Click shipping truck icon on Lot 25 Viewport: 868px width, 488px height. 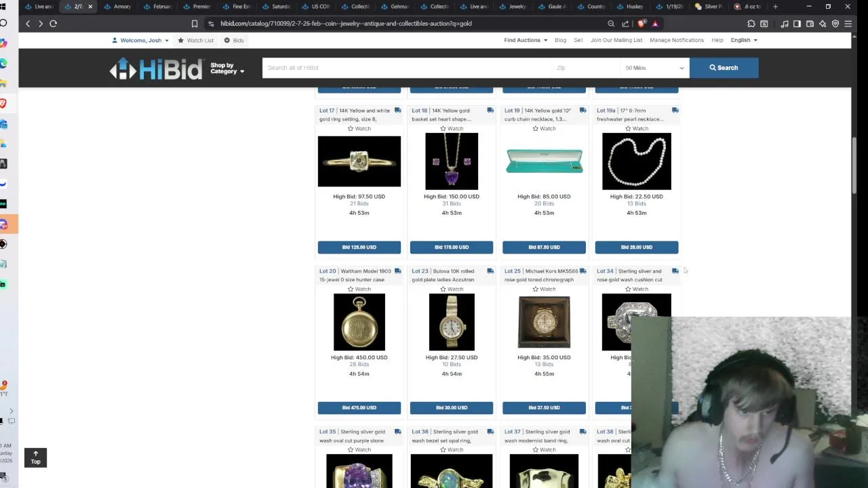coord(583,270)
